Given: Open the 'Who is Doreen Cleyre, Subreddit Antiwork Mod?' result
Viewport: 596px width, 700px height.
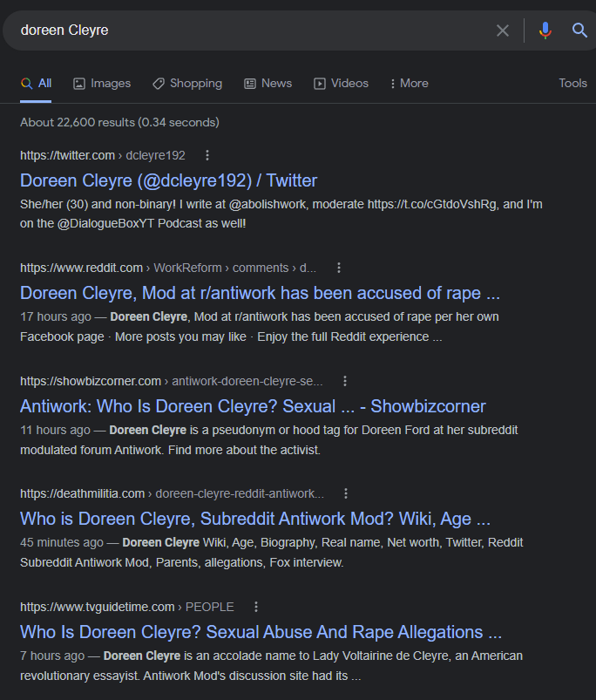Looking at the screenshot, I should [x=255, y=520].
